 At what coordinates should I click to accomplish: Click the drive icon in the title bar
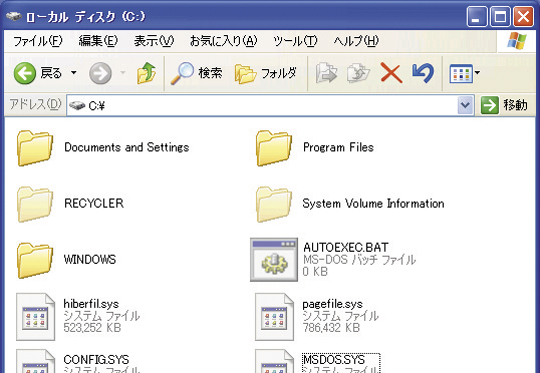14,16
